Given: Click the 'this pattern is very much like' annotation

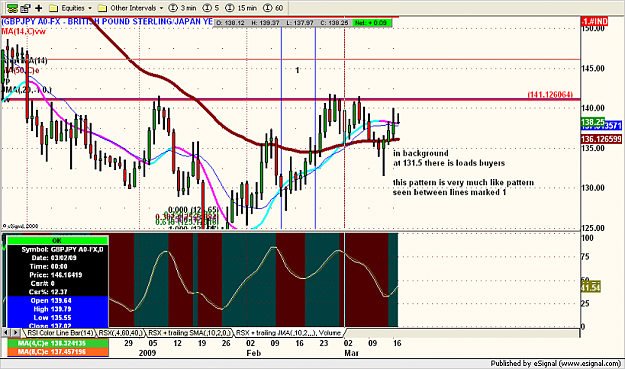Looking at the screenshot, I should point(463,183).
